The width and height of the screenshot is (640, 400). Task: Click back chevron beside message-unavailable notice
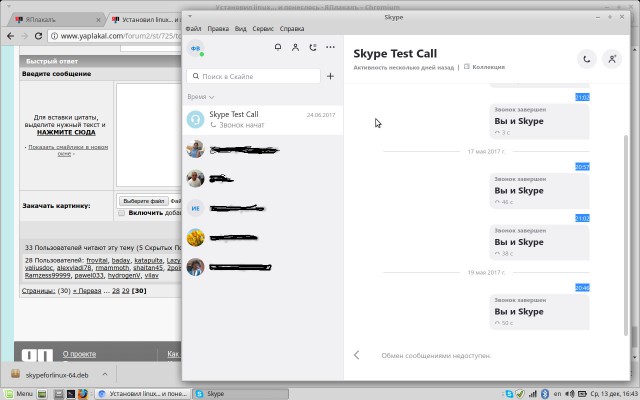[357, 355]
